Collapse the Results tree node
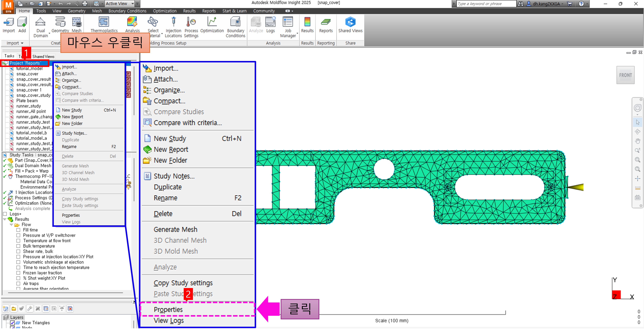Viewport: 644px width, 329px height. pos(5,219)
